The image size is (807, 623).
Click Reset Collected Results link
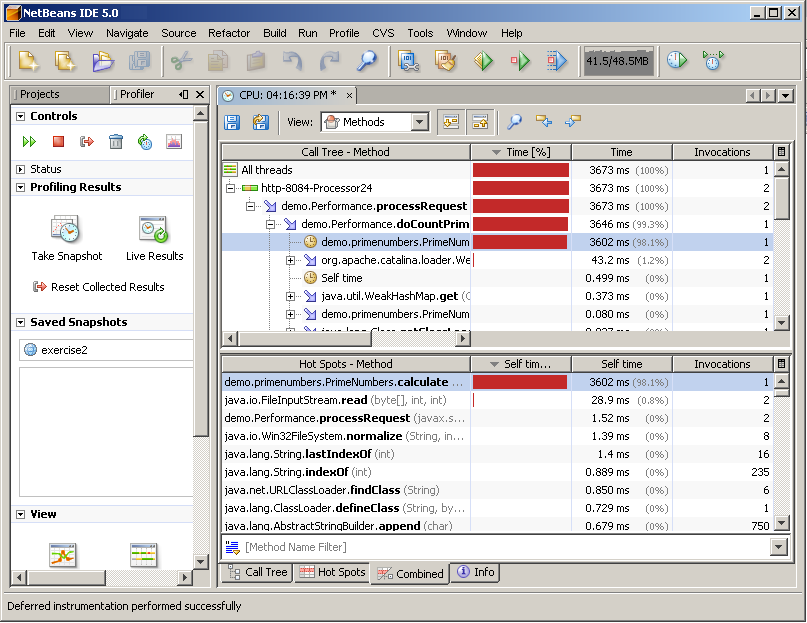[x=99, y=287]
